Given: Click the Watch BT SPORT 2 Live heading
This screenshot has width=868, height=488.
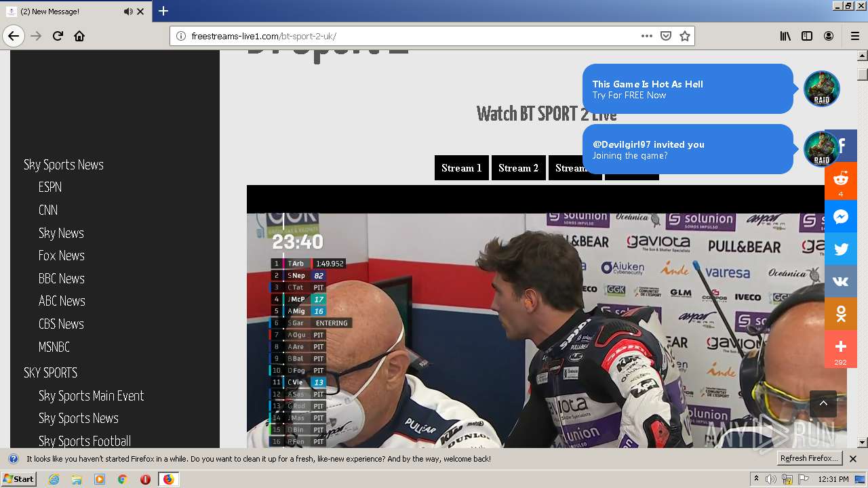Looking at the screenshot, I should pyautogui.click(x=547, y=114).
